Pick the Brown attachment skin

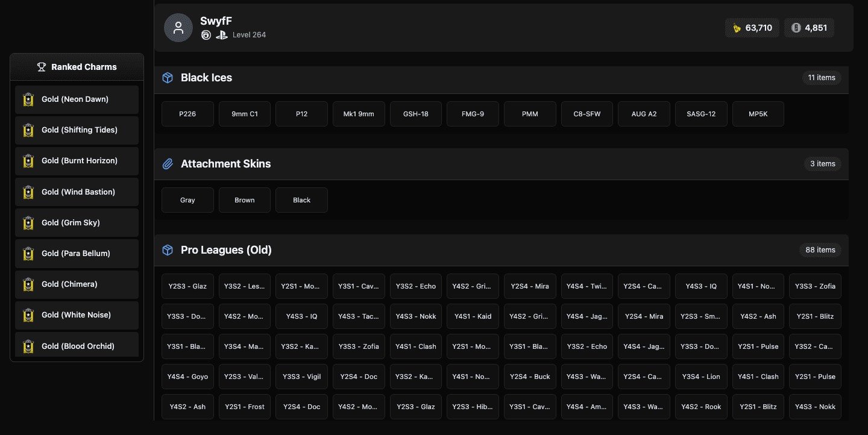coord(245,200)
